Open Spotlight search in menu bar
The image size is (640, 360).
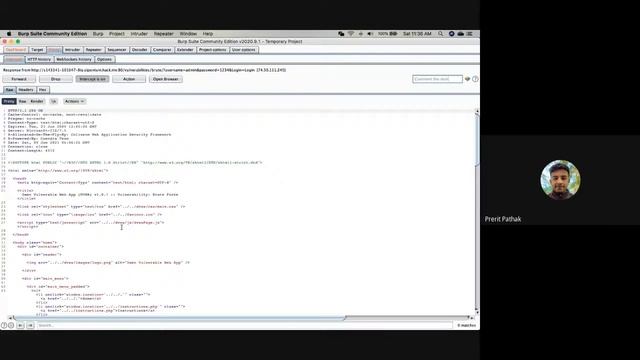pos(440,34)
